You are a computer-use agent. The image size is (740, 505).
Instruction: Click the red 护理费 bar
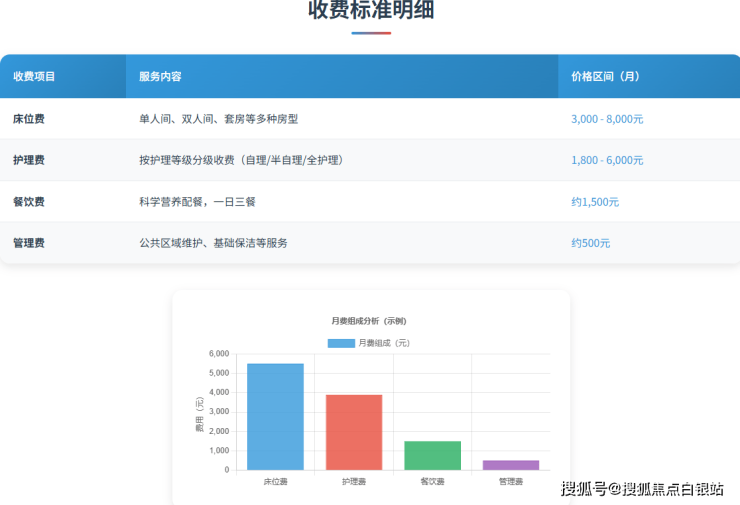click(353, 432)
